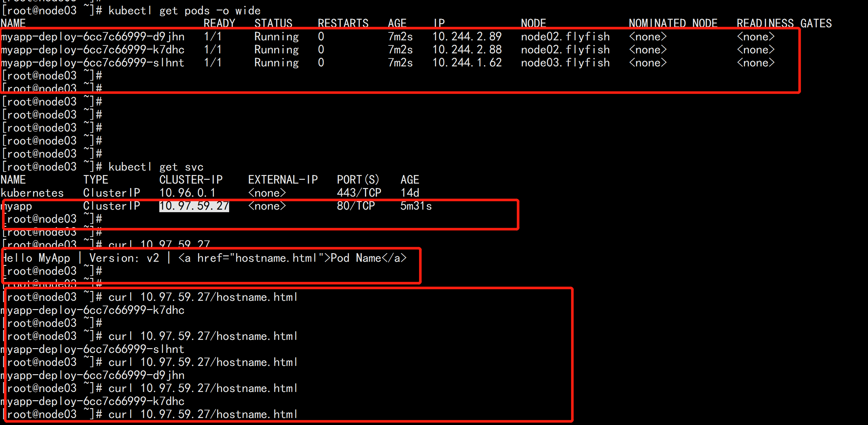Screen dimensions: 868x425
Task: Click Running status of the slhnt pod
Action: [x=276, y=63]
